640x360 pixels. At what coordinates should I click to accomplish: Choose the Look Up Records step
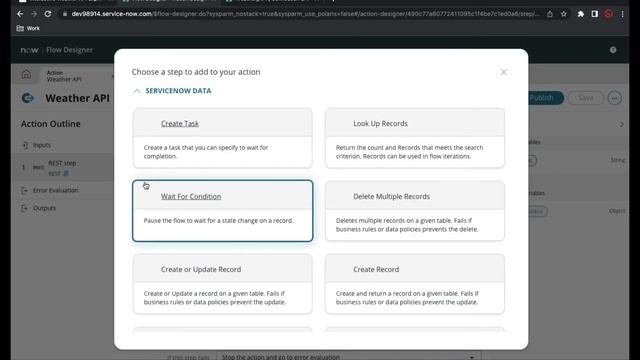(x=415, y=138)
